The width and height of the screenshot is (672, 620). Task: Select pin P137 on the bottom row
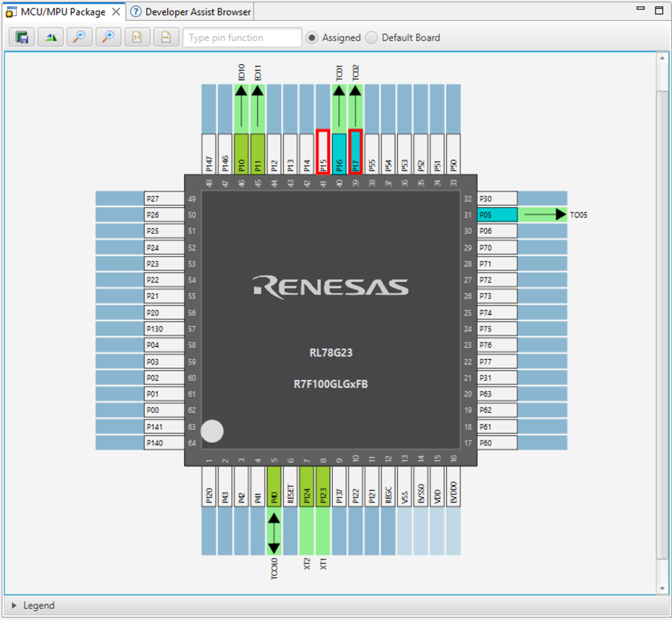pyautogui.click(x=339, y=486)
